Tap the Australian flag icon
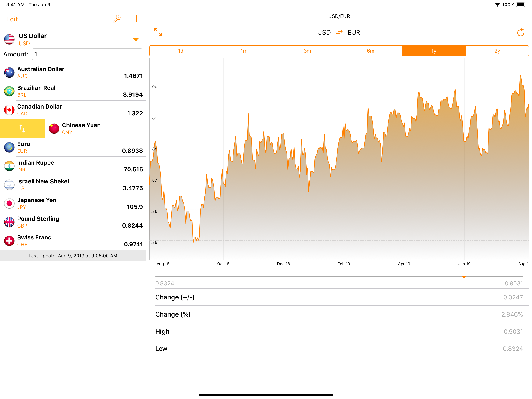Screen dimensions: 532x399 click(9, 73)
